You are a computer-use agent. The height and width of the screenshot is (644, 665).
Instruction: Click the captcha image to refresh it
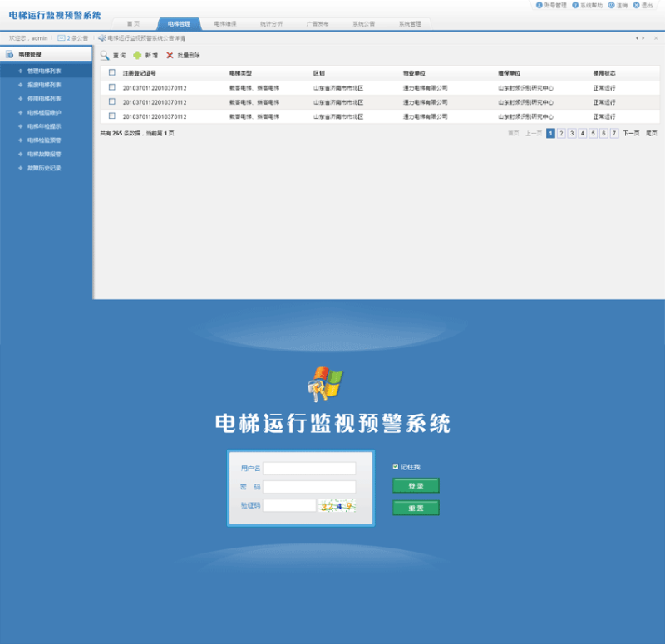[x=336, y=505]
